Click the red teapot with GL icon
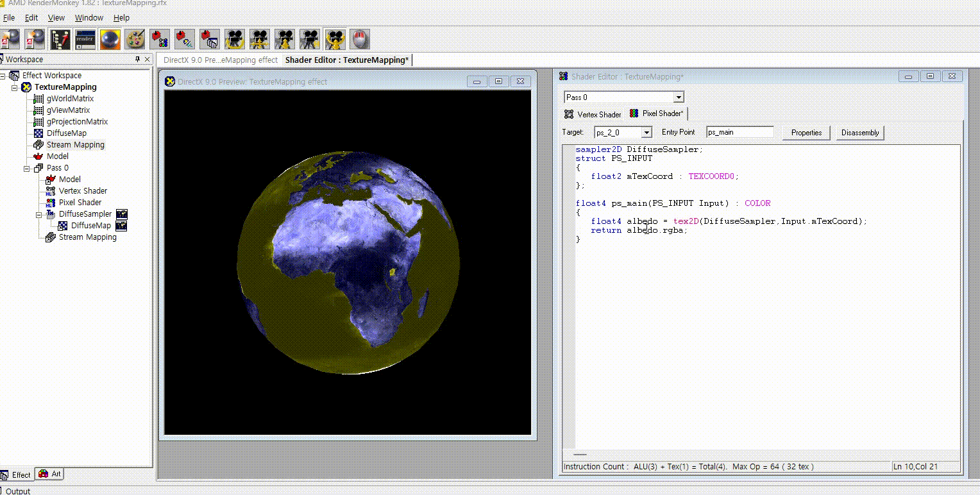 185,39
